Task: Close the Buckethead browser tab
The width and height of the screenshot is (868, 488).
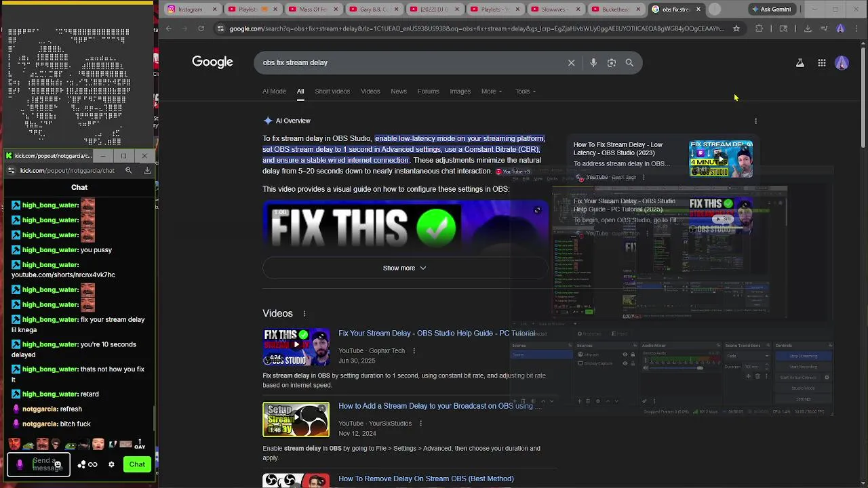Action: tap(639, 9)
